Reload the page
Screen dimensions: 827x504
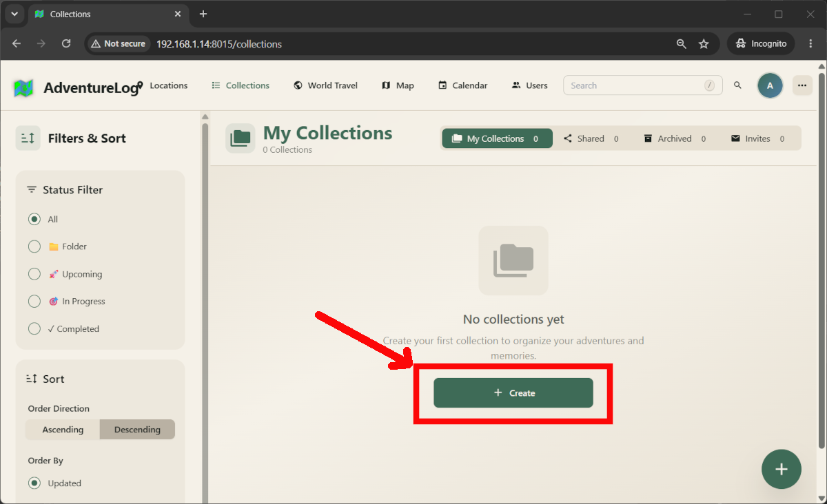[x=66, y=43]
